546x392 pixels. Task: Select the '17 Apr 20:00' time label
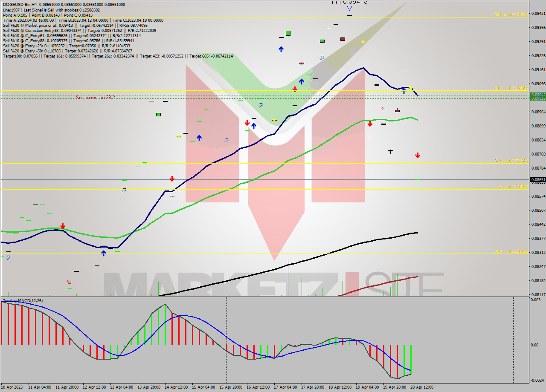click(313, 387)
